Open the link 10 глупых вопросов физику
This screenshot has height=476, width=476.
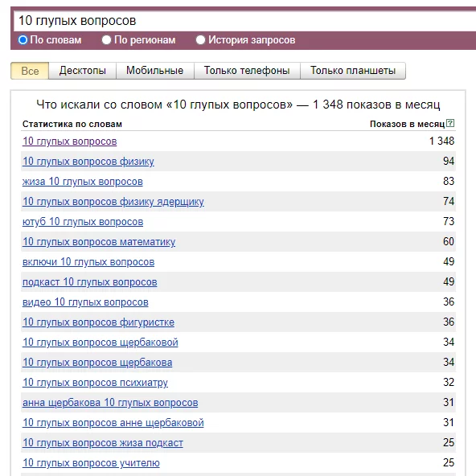coord(88,162)
